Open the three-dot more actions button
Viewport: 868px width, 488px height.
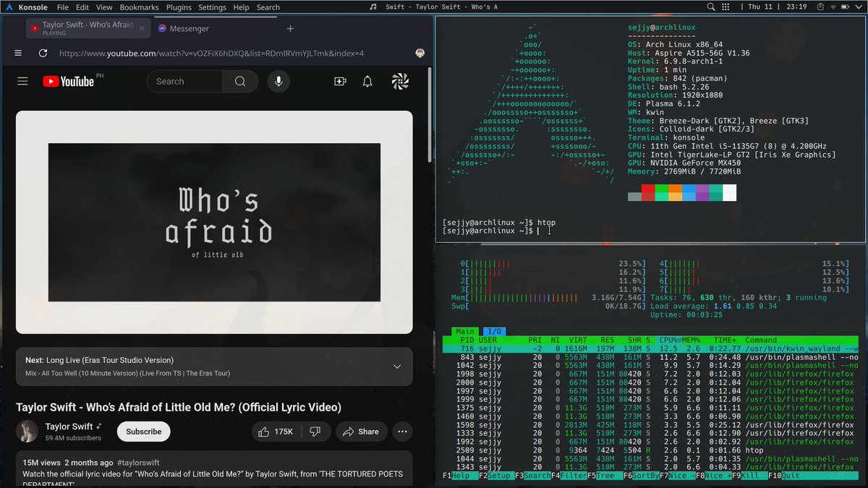click(x=401, y=432)
